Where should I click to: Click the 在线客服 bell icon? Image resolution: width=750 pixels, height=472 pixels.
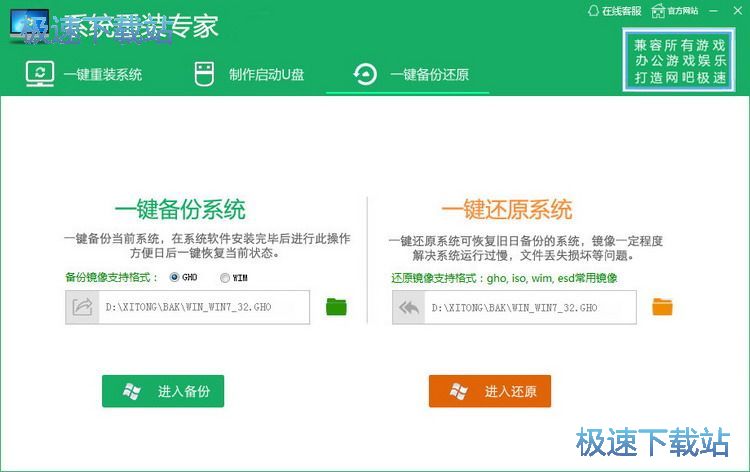pos(593,11)
